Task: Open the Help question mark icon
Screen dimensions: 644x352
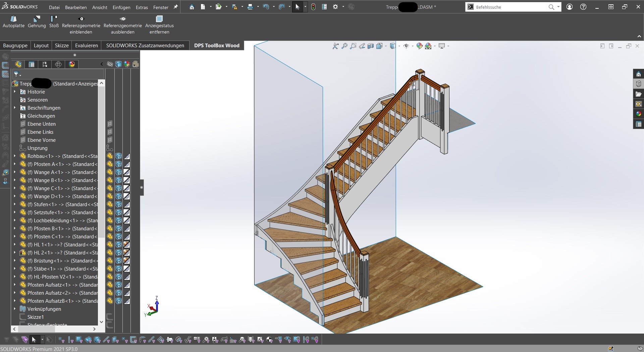Action: click(583, 7)
